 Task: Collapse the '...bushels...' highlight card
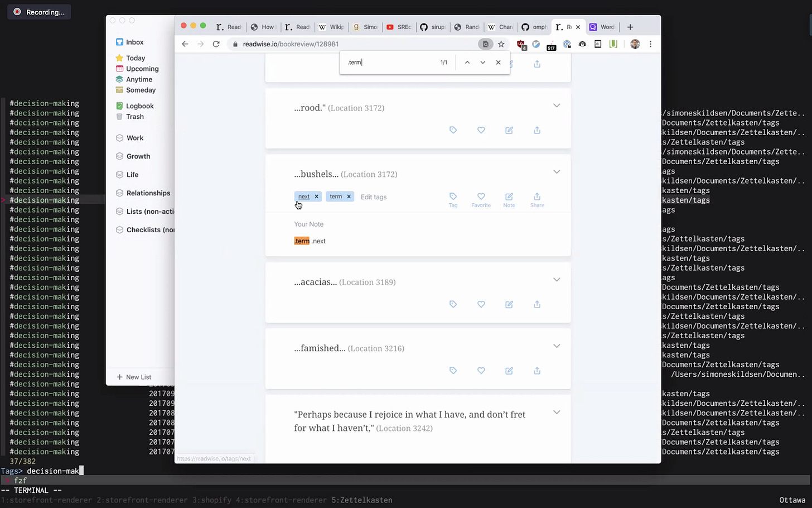point(557,172)
